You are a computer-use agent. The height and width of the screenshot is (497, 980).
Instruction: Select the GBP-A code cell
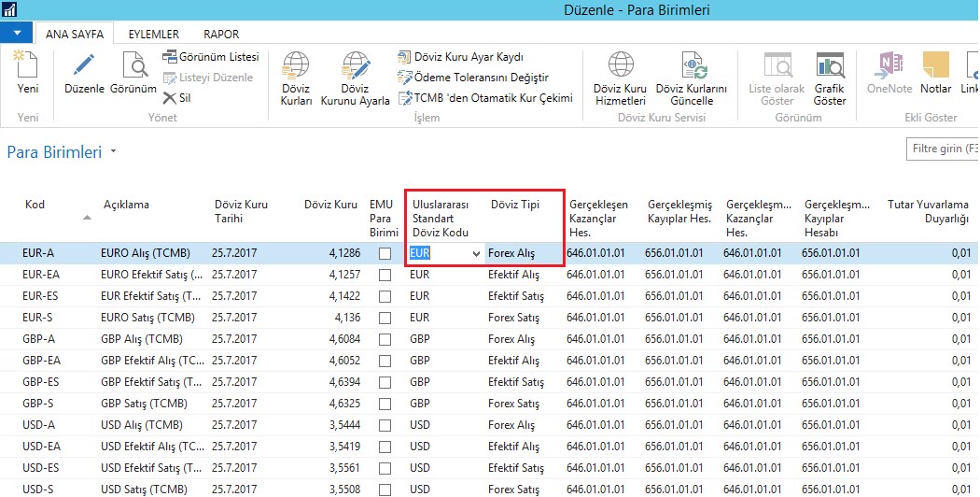coord(39,339)
